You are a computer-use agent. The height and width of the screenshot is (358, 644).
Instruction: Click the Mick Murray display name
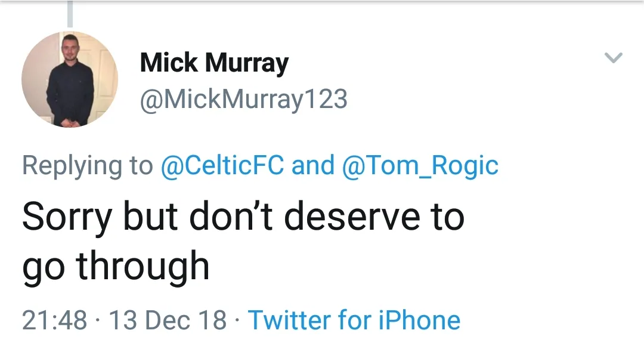(x=214, y=63)
